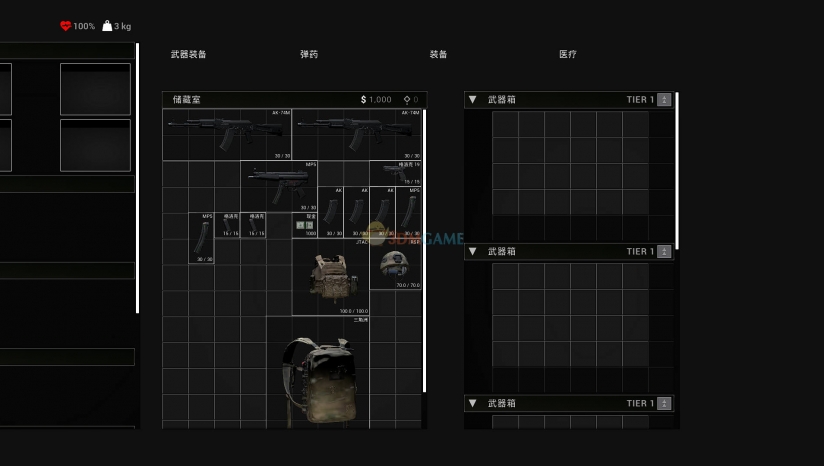Switch to the 装备 equipment tab
This screenshot has width=824, height=466.
pos(438,54)
